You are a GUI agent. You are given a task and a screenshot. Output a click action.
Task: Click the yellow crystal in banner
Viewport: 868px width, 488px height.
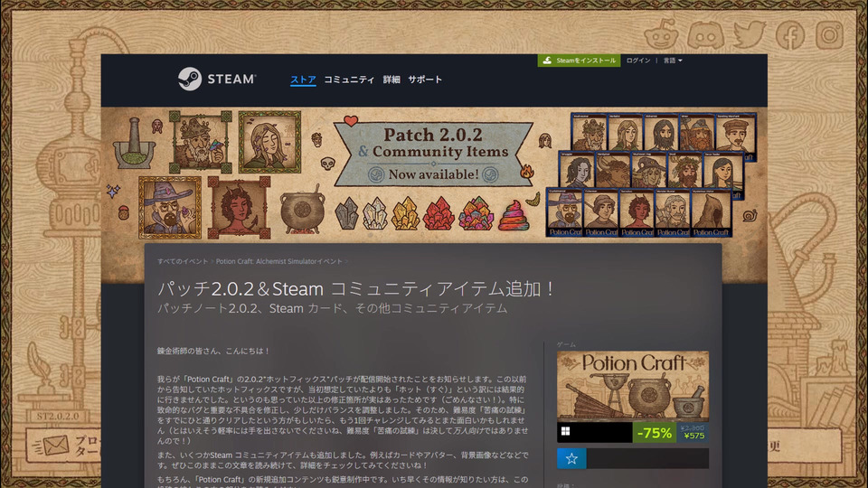[405, 214]
